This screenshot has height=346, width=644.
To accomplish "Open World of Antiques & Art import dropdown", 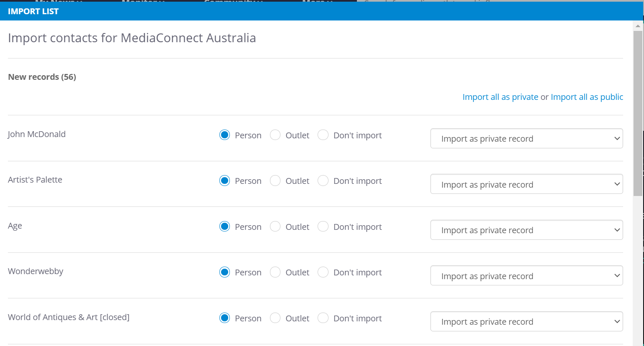I will (526, 321).
